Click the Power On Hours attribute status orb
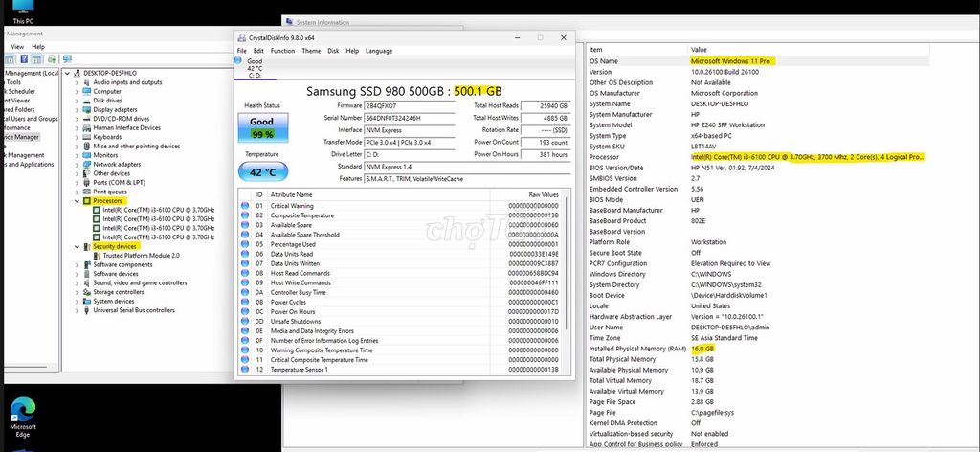 pyautogui.click(x=245, y=311)
